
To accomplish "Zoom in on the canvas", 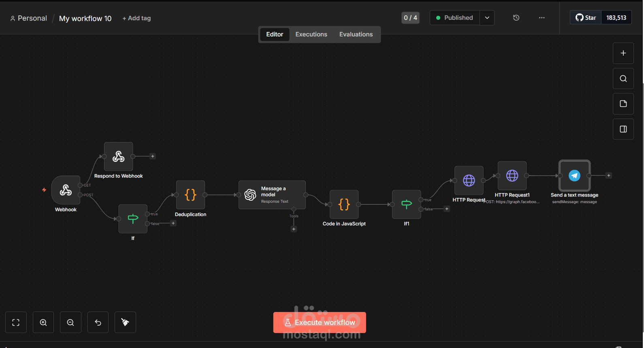I will (43, 323).
